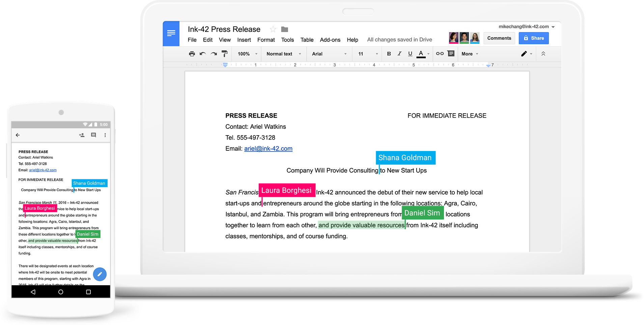Toggle italic formatting

tap(400, 54)
